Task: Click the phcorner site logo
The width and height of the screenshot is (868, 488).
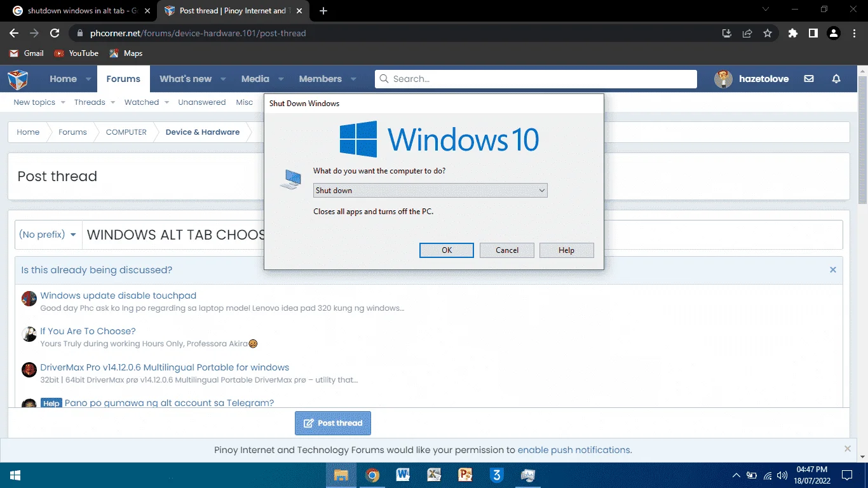Action: tap(18, 79)
